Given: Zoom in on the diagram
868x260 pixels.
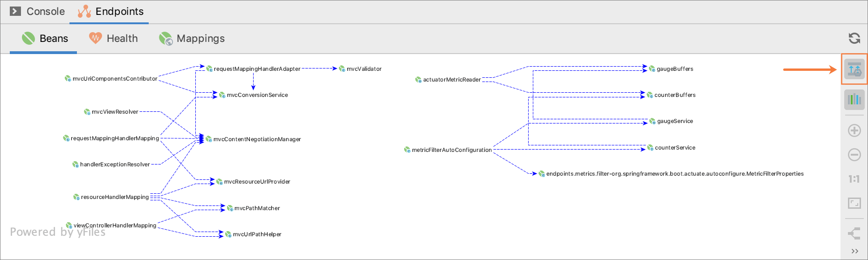Looking at the screenshot, I should tap(854, 130).
